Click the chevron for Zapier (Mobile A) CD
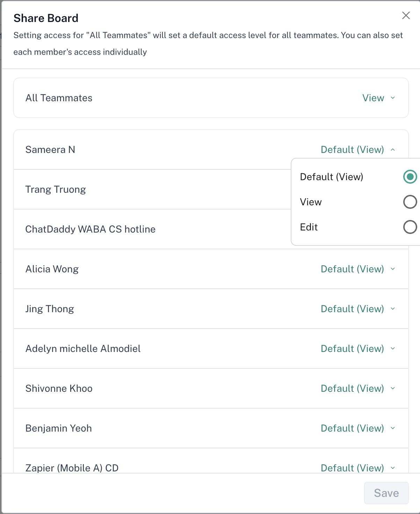Viewport: 420px width, 514px height. (393, 468)
